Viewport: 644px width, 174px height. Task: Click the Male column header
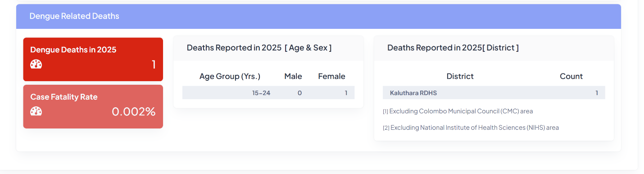point(293,76)
